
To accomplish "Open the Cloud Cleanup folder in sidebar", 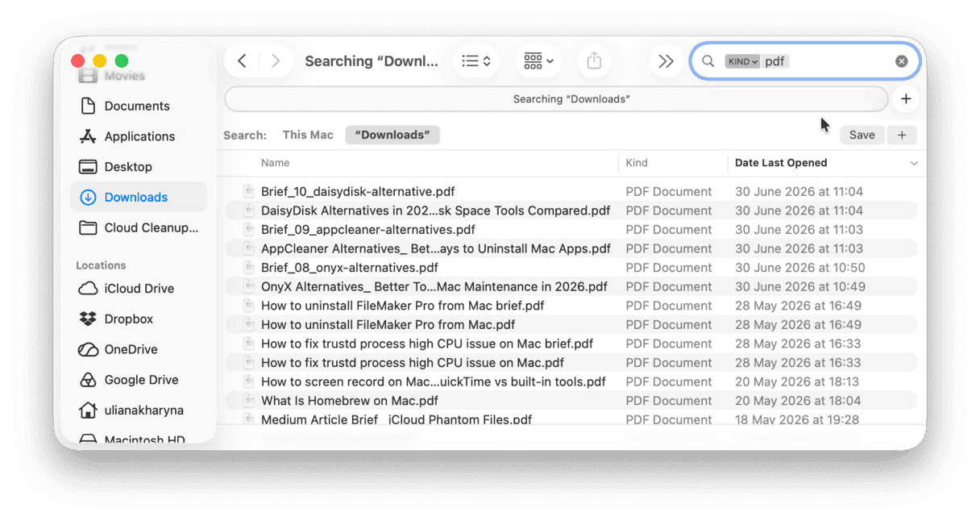I will [x=139, y=227].
